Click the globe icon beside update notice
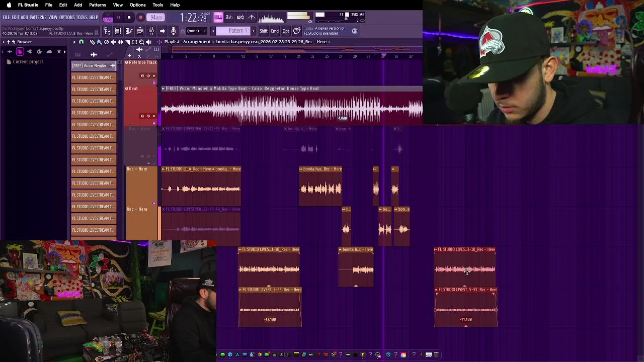644x362 pixels. click(354, 31)
